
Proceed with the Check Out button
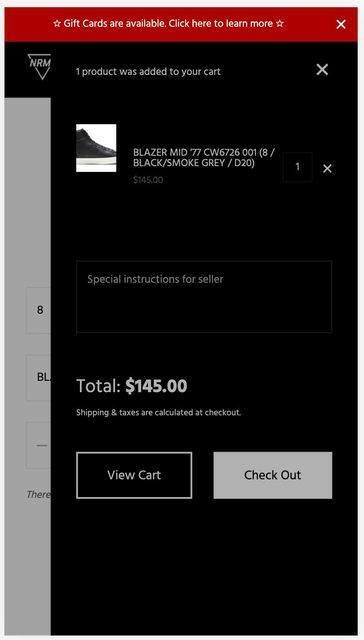[273, 475]
